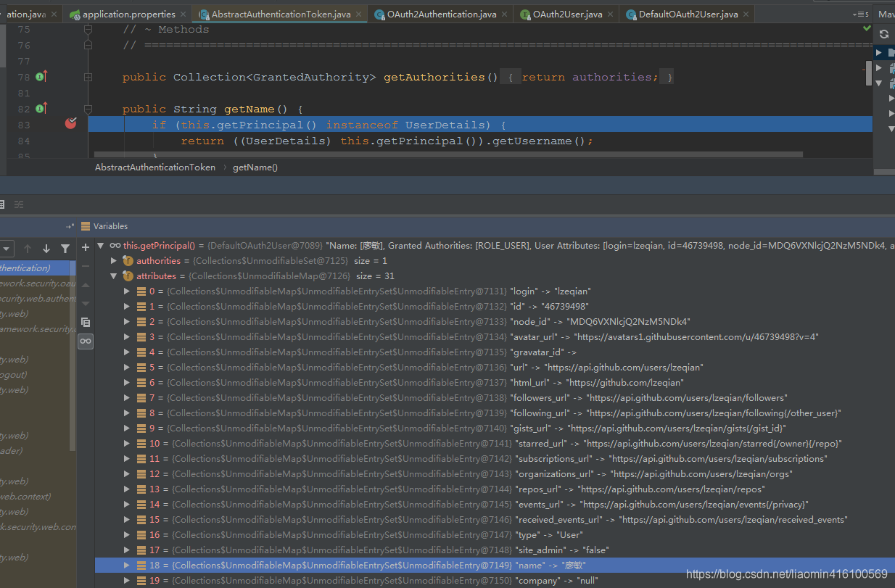Image resolution: width=895 pixels, height=588 pixels.
Task: Collapse this.getPrincipal() variable node
Action: (x=101, y=245)
